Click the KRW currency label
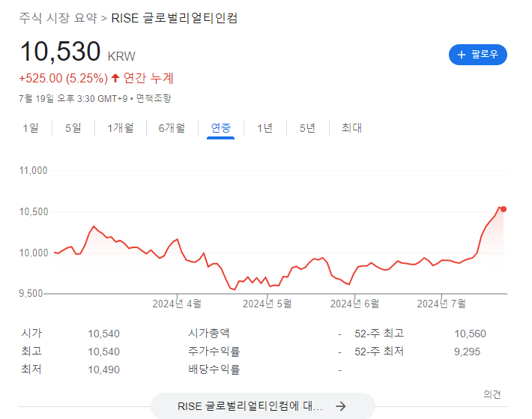 point(121,56)
